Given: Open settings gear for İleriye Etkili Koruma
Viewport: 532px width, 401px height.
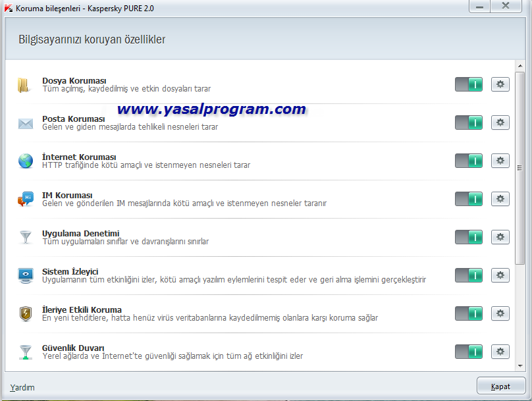Looking at the screenshot, I should coord(500,313).
